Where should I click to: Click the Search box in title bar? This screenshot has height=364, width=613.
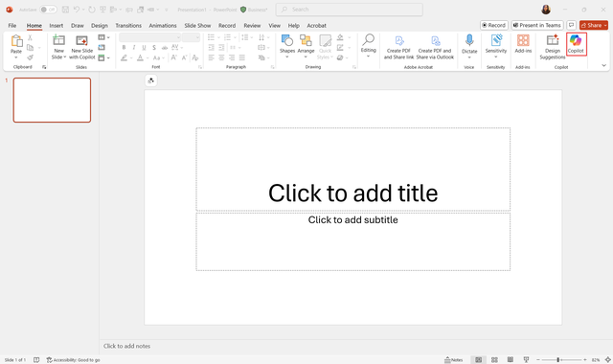(x=349, y=10)
